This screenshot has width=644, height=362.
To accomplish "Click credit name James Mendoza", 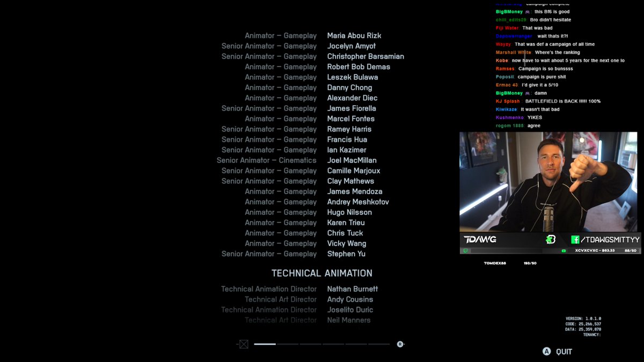I will point(355,191).
